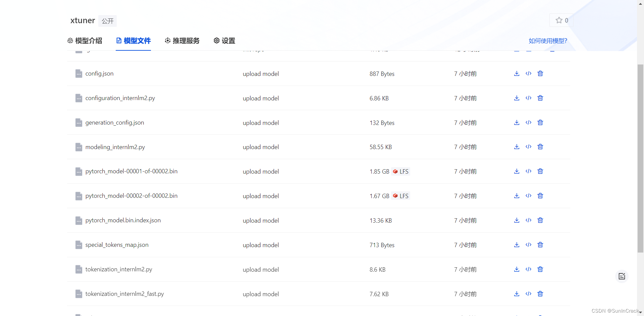Download config.json file
Image resolution: width=644 pixels, height=316 pixels.
(x=517, y=74)
